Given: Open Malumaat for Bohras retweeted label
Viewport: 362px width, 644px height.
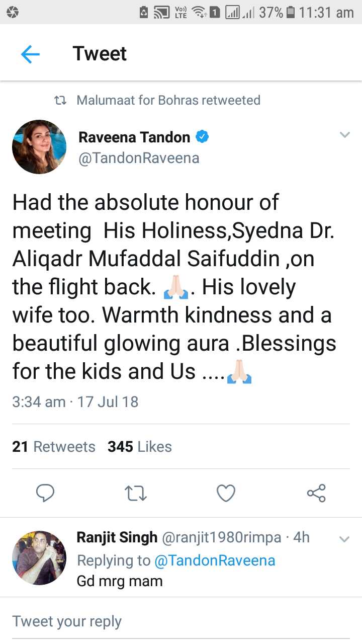Looking at the screenshot, I should tap(168, 100).
